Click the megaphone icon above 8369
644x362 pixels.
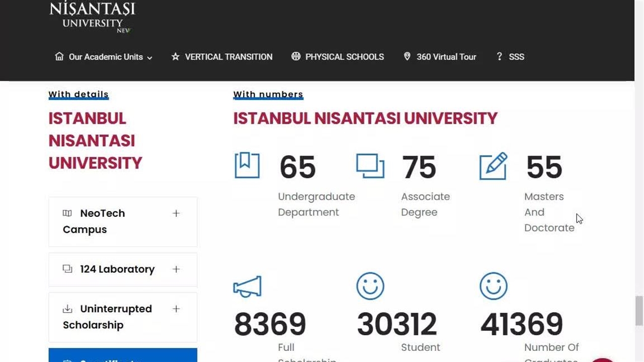[248, 287]
